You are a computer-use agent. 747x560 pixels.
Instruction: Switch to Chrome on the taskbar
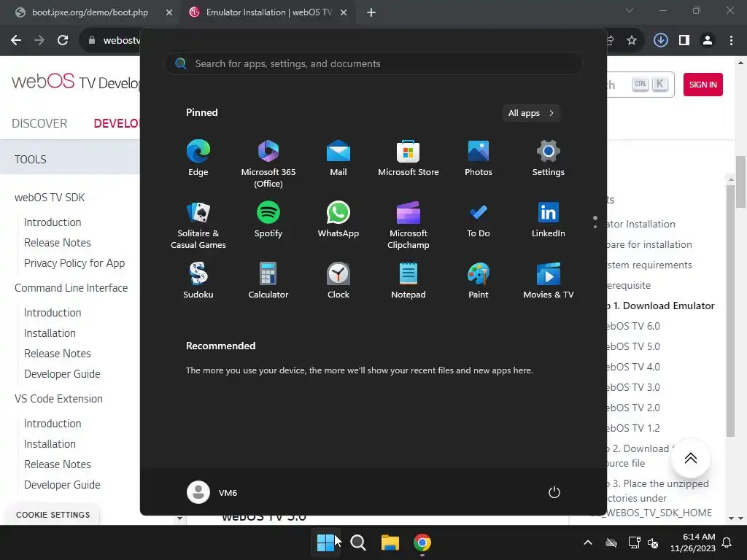pyautogui.click(x=422, y=542)
